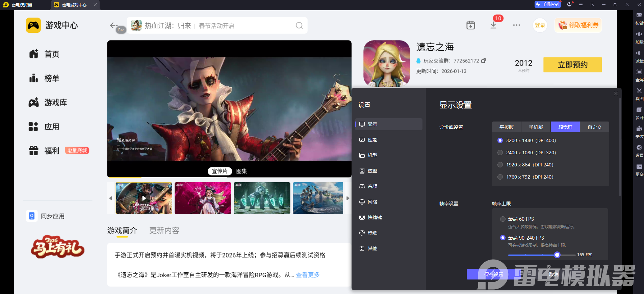Switch to 更新内容 tab

click(164, 231)
